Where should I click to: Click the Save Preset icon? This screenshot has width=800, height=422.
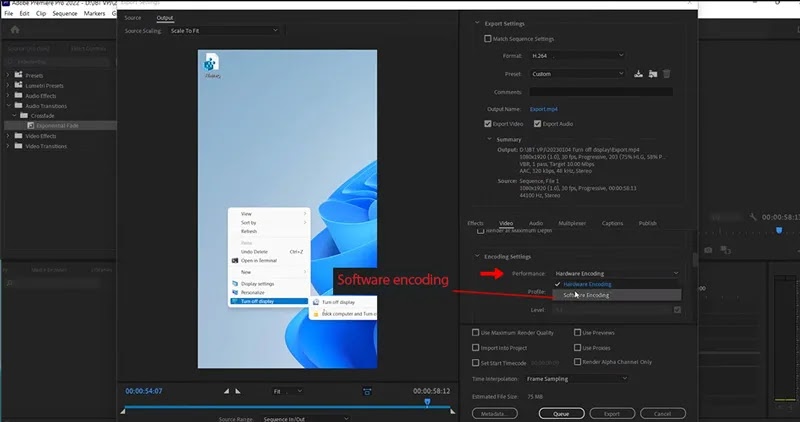click(x=638, y=74)
